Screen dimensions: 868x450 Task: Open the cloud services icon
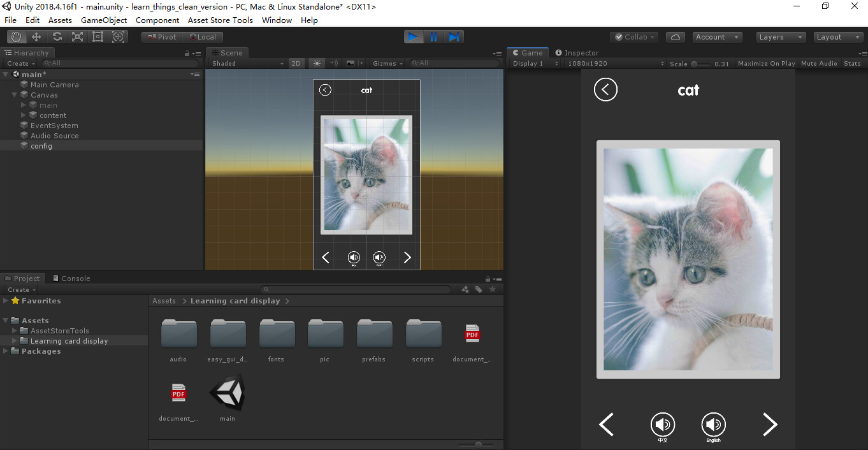[676, 37]
